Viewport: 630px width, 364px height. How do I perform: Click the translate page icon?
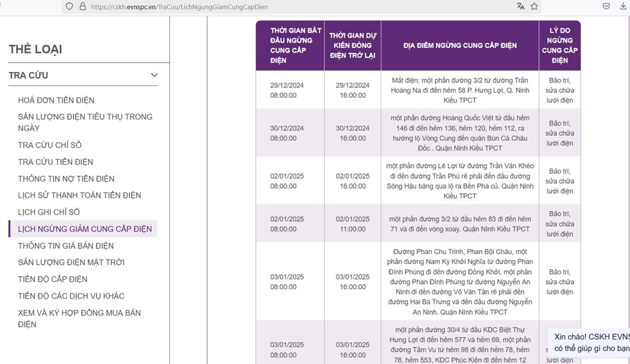click(520, 6)
